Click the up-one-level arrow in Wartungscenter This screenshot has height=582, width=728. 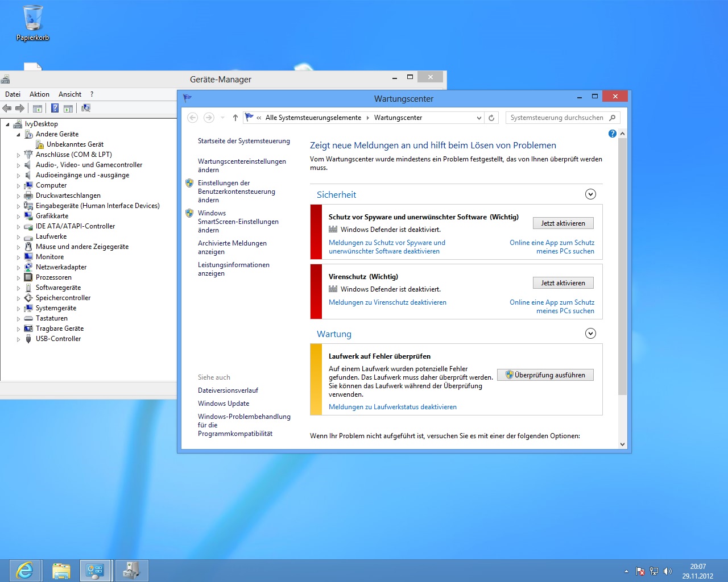point(235,118)
